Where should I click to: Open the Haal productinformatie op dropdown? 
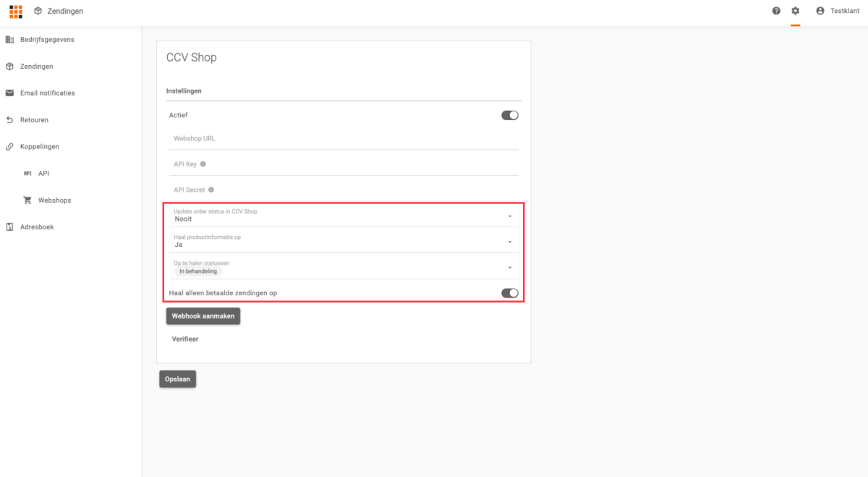pos(509,242)
